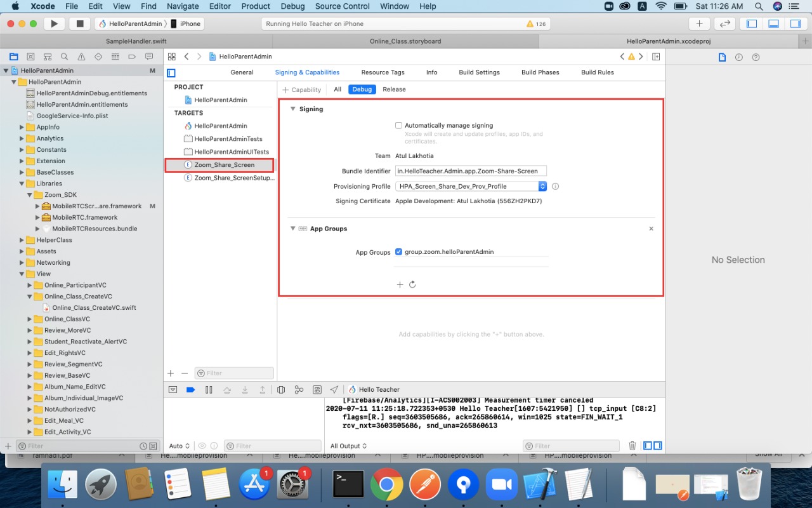812x508 pixels.
Task: Enable Automatically manage signing
Action: tap(398, 126)
